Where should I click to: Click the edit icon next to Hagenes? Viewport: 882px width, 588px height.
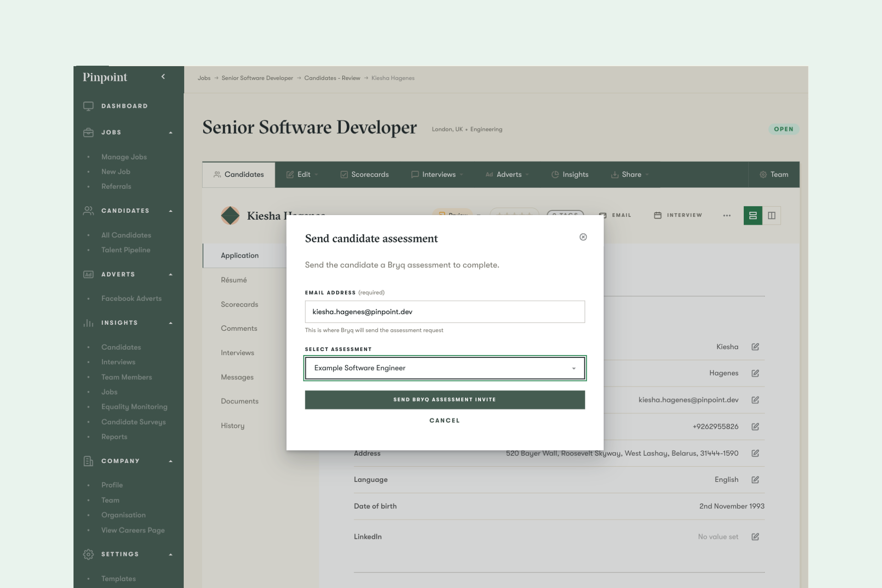tap(755, 373)
